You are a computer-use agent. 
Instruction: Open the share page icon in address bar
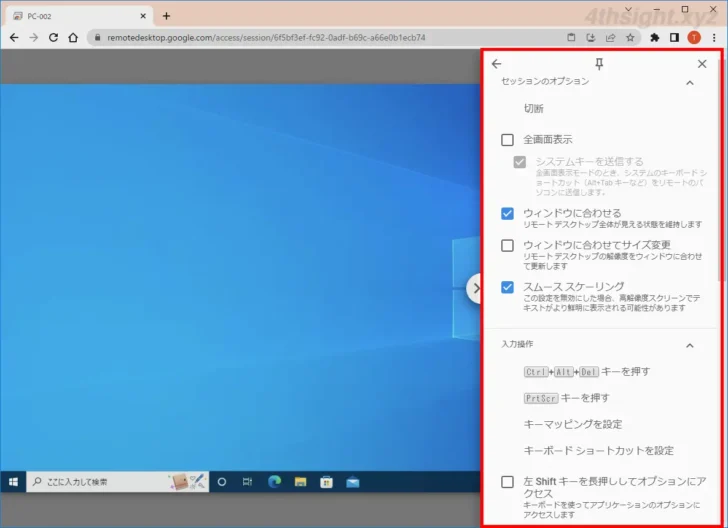(x=610, y=38)
